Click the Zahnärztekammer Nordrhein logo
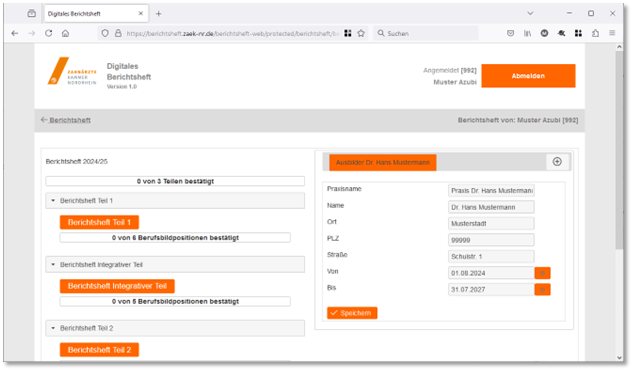633x371 pixels. point(72,71)
